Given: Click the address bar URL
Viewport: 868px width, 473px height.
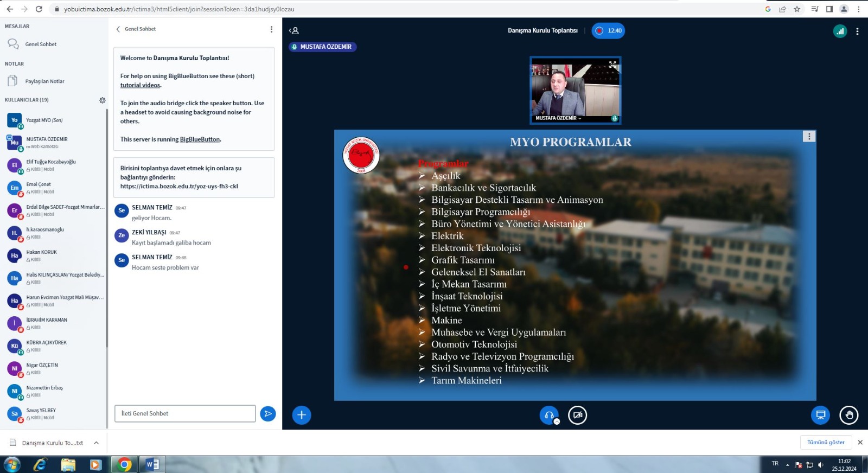Looking at the screenshot, I should pyautogui.click(x=179, y=9).
